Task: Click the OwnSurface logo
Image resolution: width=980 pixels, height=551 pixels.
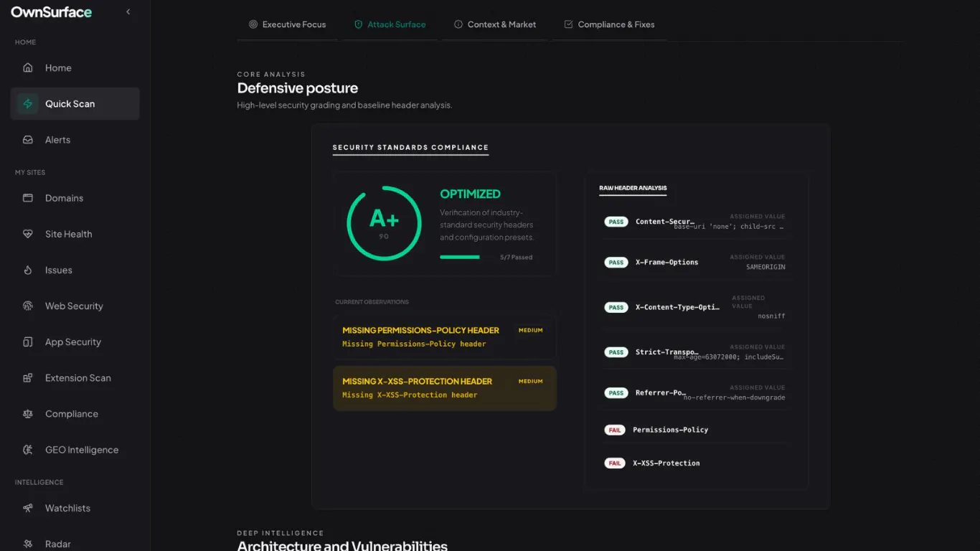Action: [x=51, y=12]
